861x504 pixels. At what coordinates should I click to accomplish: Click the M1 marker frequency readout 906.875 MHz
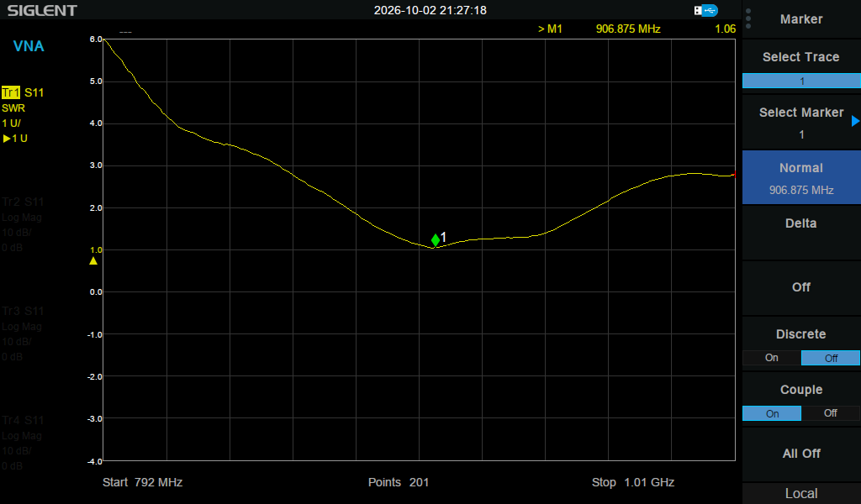(628, 29)
